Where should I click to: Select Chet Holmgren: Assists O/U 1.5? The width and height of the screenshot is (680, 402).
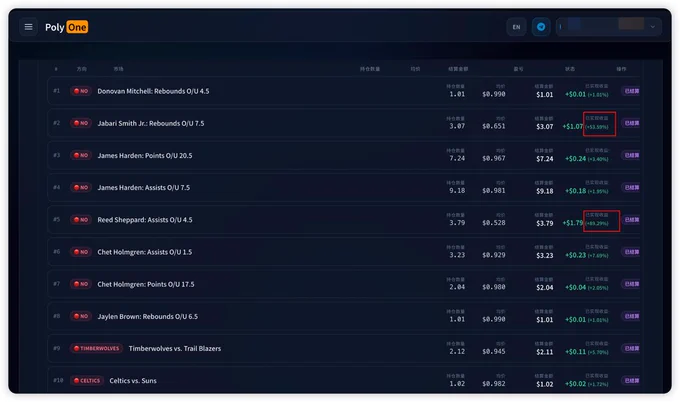click(144, 252)
